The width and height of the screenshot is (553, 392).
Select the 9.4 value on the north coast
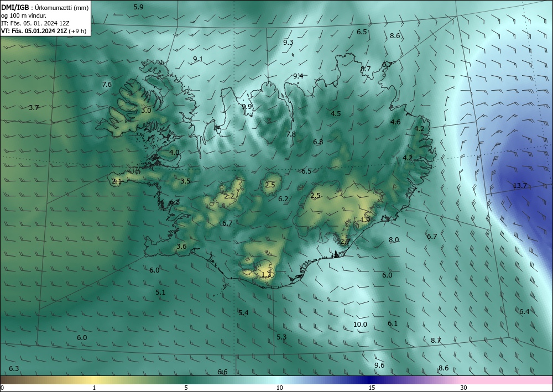pyautogui.click(x=298, y=76)
